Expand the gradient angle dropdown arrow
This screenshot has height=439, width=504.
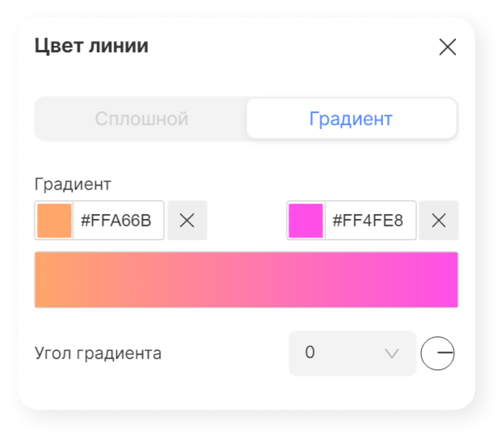click(x=392, y=354)
